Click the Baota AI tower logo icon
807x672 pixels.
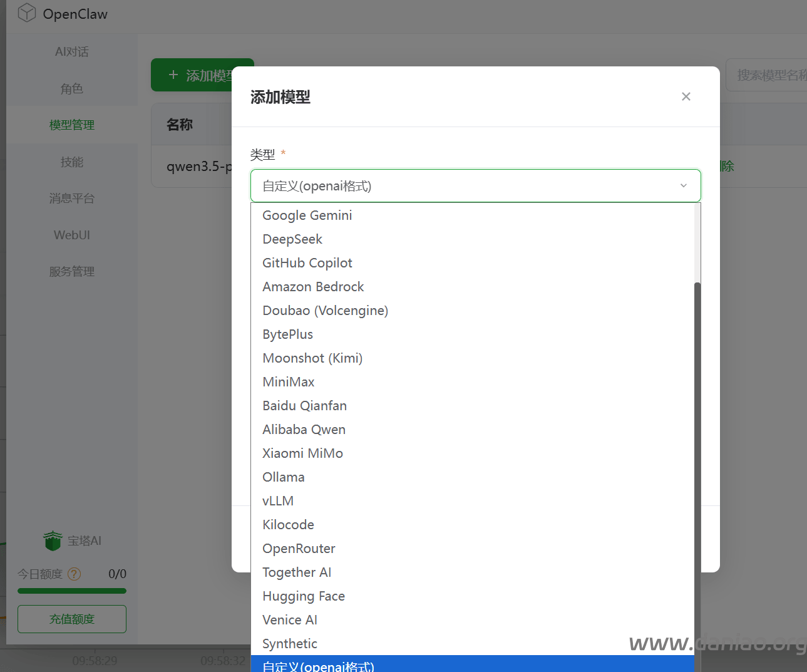coord(53,540)
